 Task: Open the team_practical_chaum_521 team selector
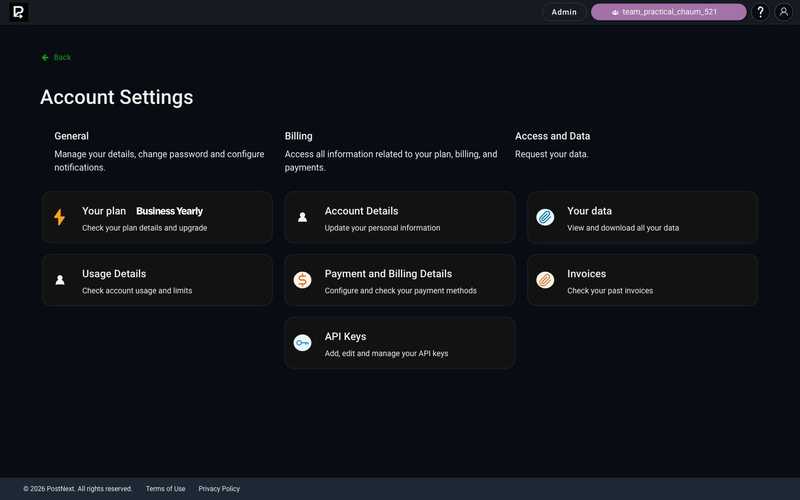pos(668,12)
